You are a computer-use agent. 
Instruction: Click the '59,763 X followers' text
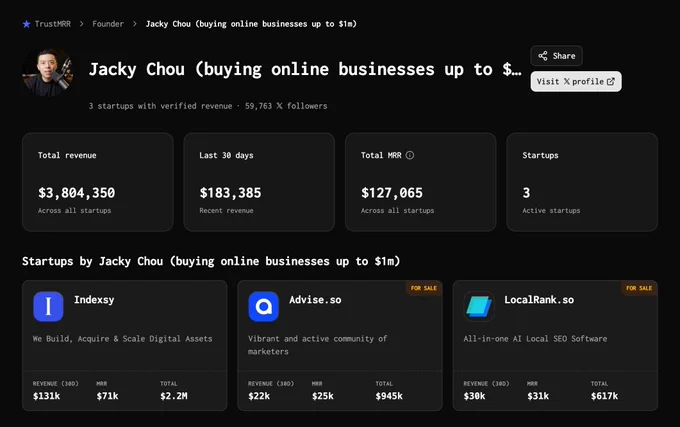[x=286, y=106]
